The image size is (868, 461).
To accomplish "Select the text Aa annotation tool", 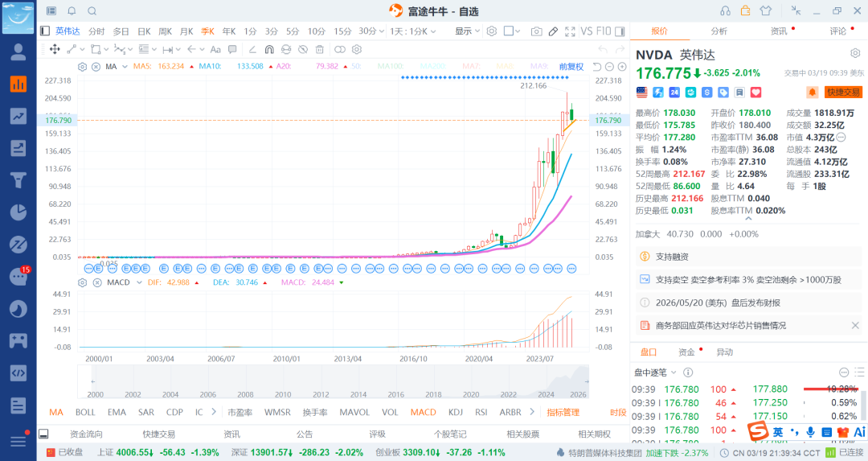I will click(215, 49).
